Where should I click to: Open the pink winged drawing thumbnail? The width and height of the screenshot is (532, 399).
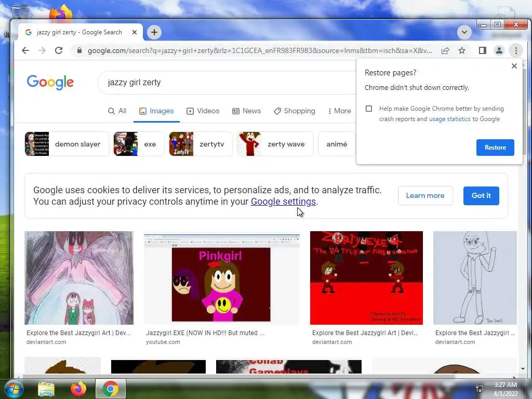79,278
